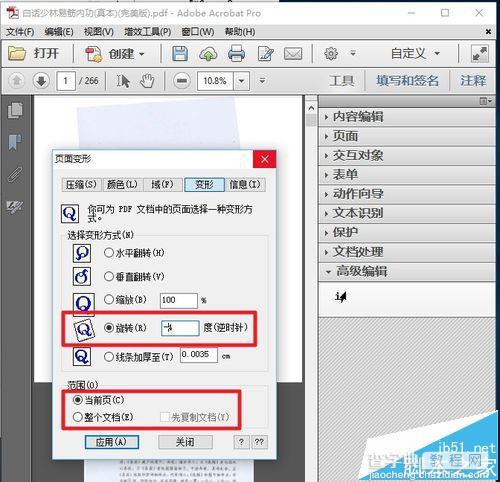Select 旋转(R) radio option
This screenshot has height=482, width=500.
pyautogui.click(x=109, y=328)
